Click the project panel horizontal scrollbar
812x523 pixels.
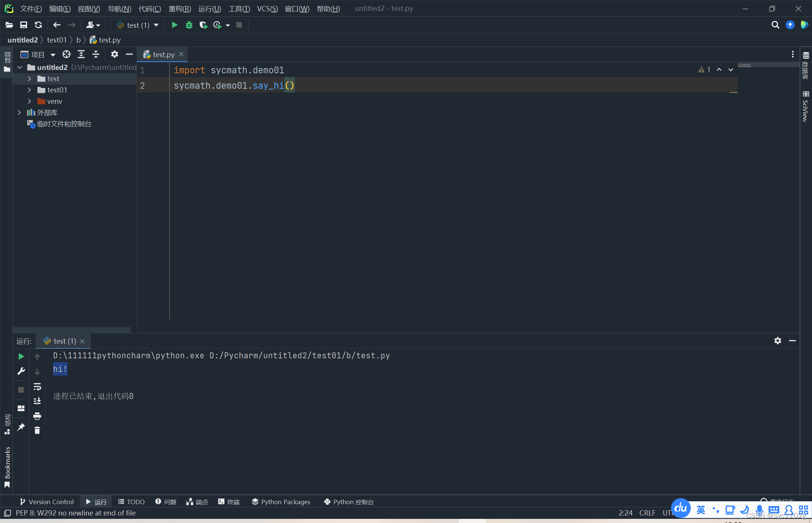coord(71,330)
